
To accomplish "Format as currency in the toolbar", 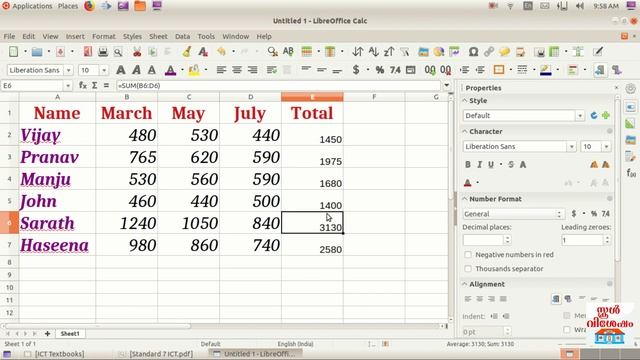I will click(x=356, y=70).
